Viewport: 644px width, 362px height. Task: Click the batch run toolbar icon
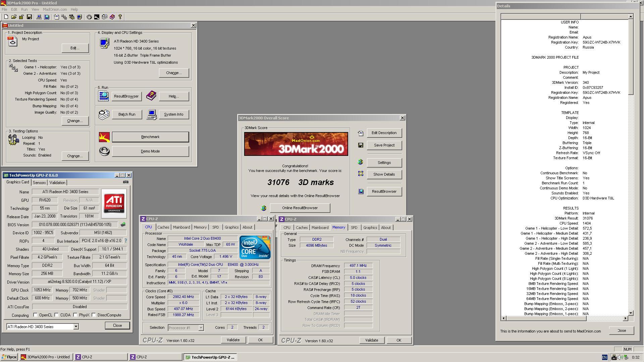[105, 17]
